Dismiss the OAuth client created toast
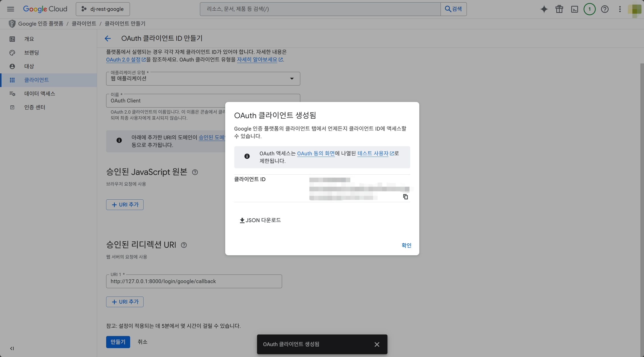Image resolution: width=644 pixels, height=357 pixels. (377, 344)
